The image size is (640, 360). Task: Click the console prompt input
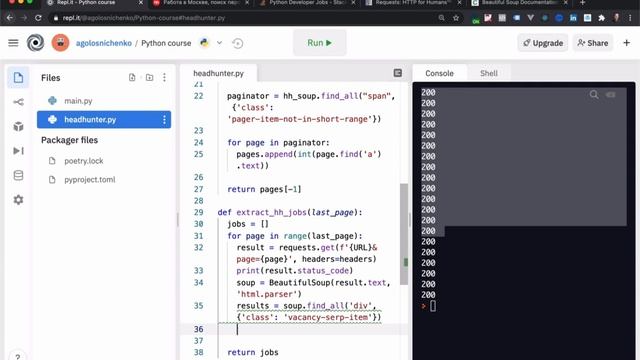433,306
